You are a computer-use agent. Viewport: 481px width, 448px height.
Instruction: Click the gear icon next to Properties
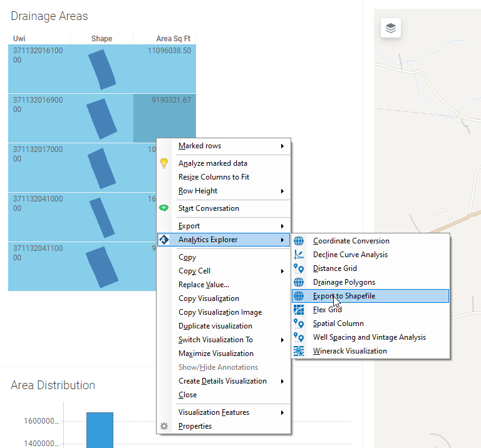coord(164,426)
